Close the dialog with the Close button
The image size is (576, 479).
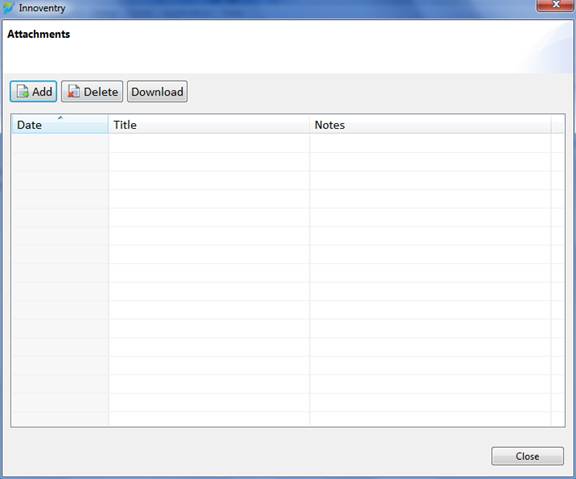click(527, 456)
